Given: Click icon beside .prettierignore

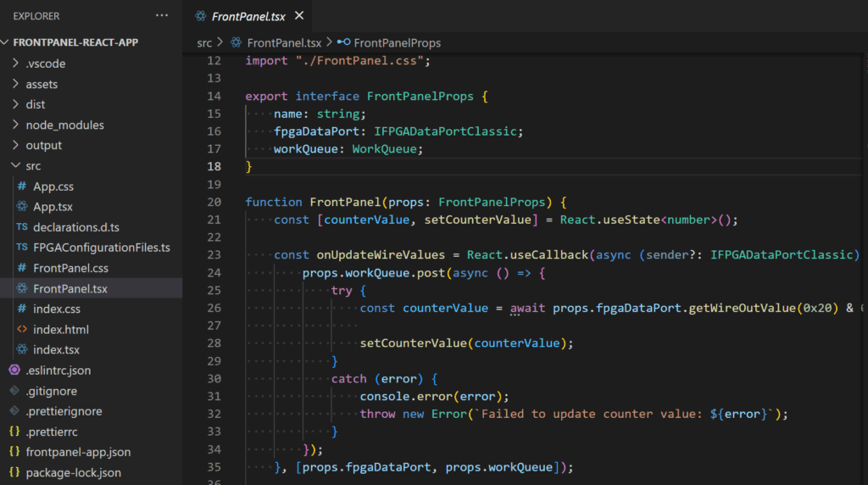Looking at the screenshot, I should pos(14,411).
